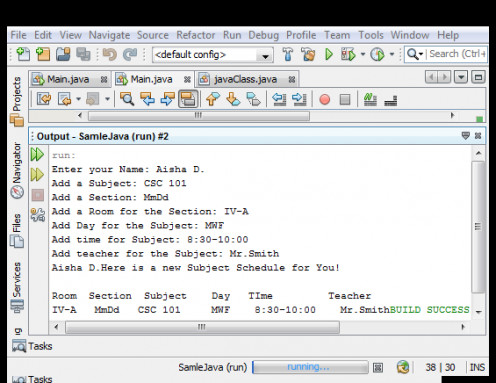Viewport: 496px width, 383px height.
Task: Open the documents list dropdown button
Action: point(461,77)
